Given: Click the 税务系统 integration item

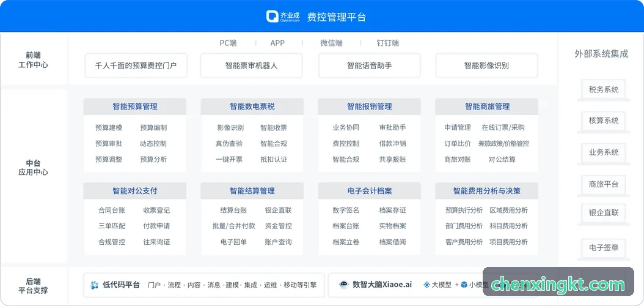Looking at the screenshot, I should click(603, 89).
